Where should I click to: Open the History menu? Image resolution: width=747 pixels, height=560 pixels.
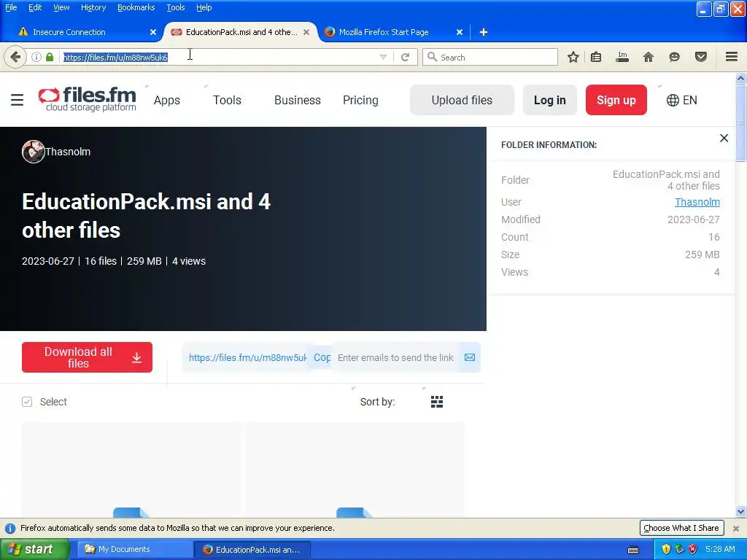pyautogui.click(x=93, y=7)
